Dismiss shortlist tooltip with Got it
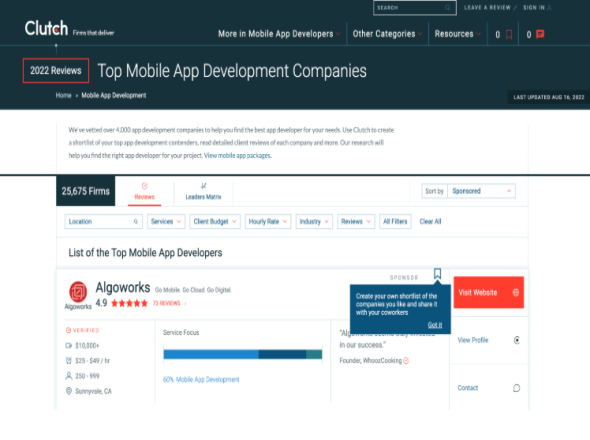The height and width of the screenshot is (440, 590). click(435, 325)
